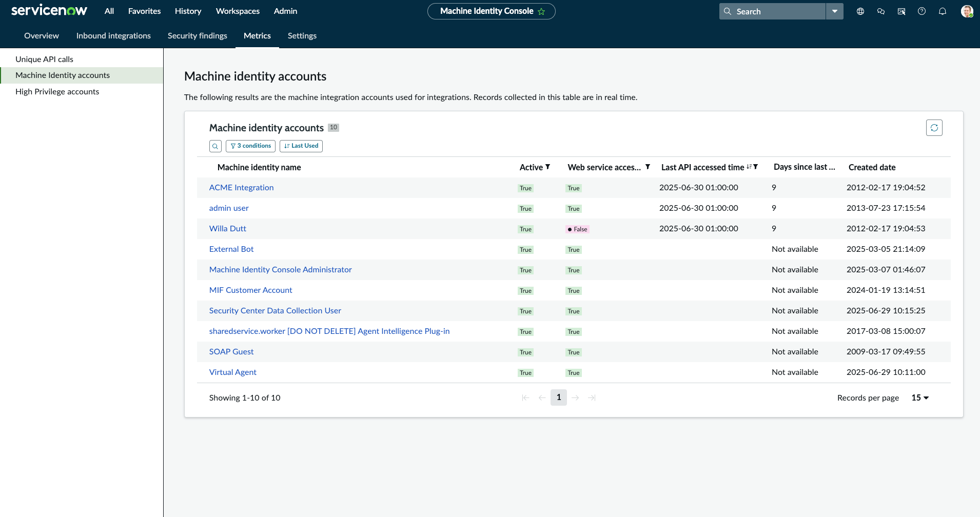This screenshot has height=517, width=980.
Task: Open Machine Identity Console Administrator link
Action: (x=281, y=270)
